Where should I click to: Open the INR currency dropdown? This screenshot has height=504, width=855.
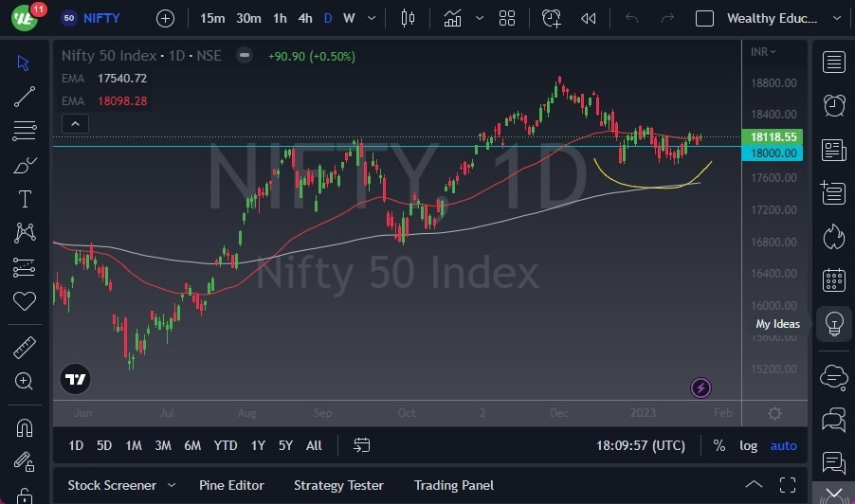[763, 52]
